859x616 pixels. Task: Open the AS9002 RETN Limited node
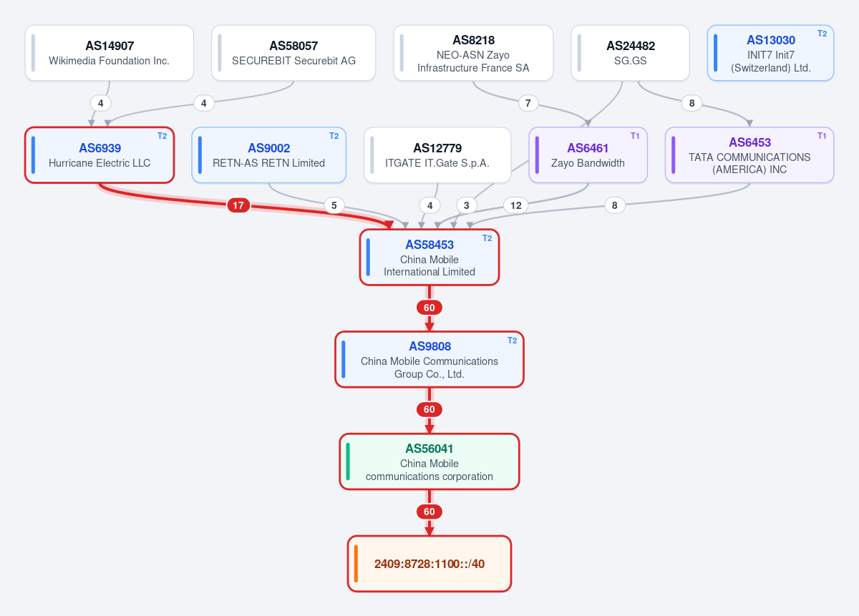coord(269,155)
